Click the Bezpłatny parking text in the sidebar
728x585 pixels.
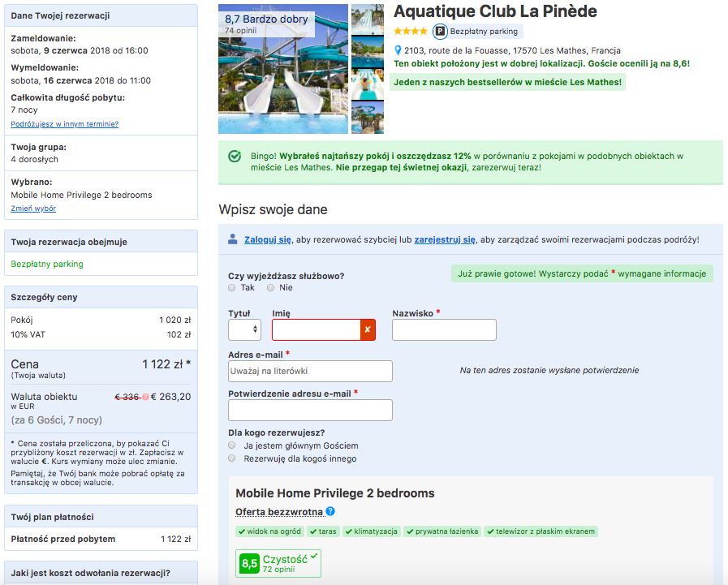(x=47, y=264)
